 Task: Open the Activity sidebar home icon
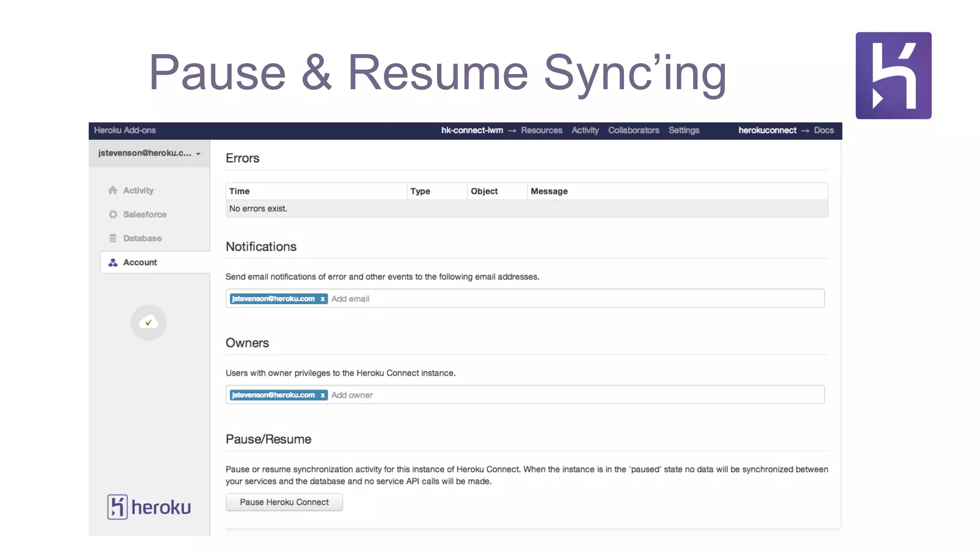[x=112, y=190]
